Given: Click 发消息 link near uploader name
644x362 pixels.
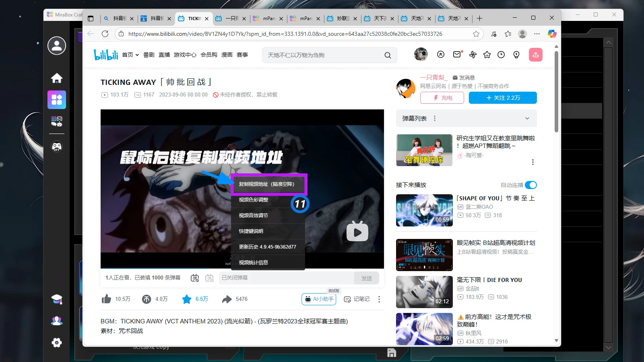Looking at the screenshot, I should (x=464, y=78).
